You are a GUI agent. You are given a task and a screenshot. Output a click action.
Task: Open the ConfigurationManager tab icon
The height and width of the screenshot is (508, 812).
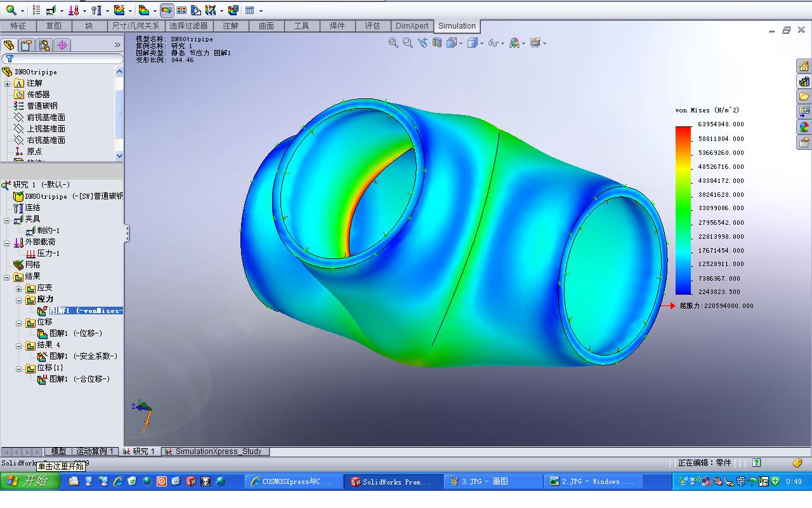point(44,45)
